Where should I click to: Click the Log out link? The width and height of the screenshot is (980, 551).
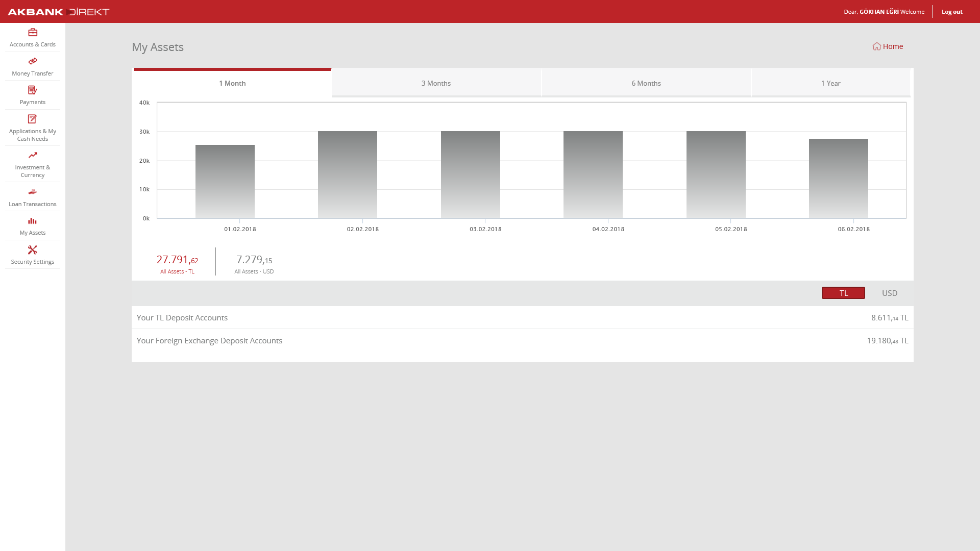[951, 12]
